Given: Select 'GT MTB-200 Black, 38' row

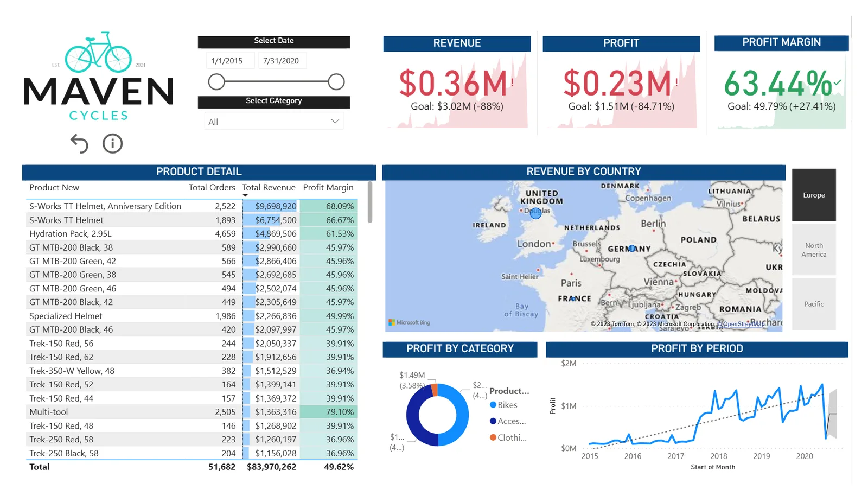Looking at the screenshot, I should (192, 247).
